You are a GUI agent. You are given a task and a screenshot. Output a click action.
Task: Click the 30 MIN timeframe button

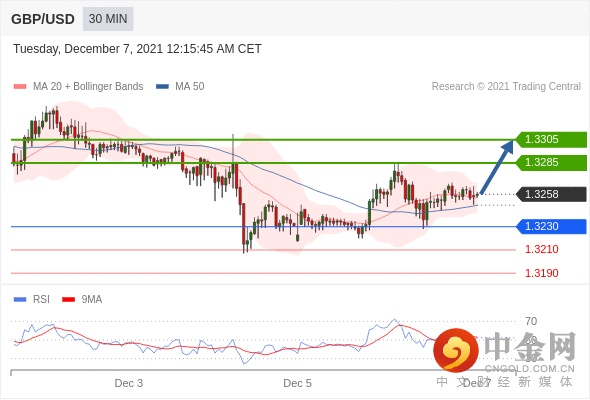point(108,19)
